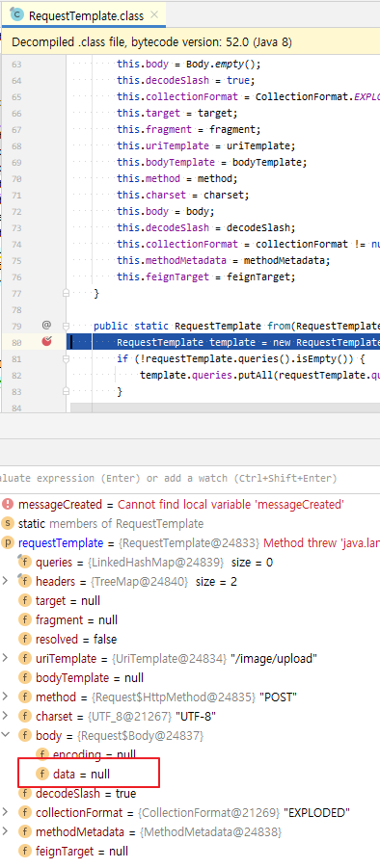Click the field icon next to queries
The height and width of the screenshot is (868, 380).
click(24, 563)
